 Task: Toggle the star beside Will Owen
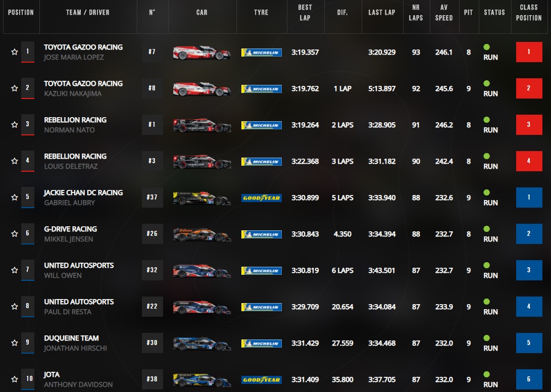click(15, 270)
